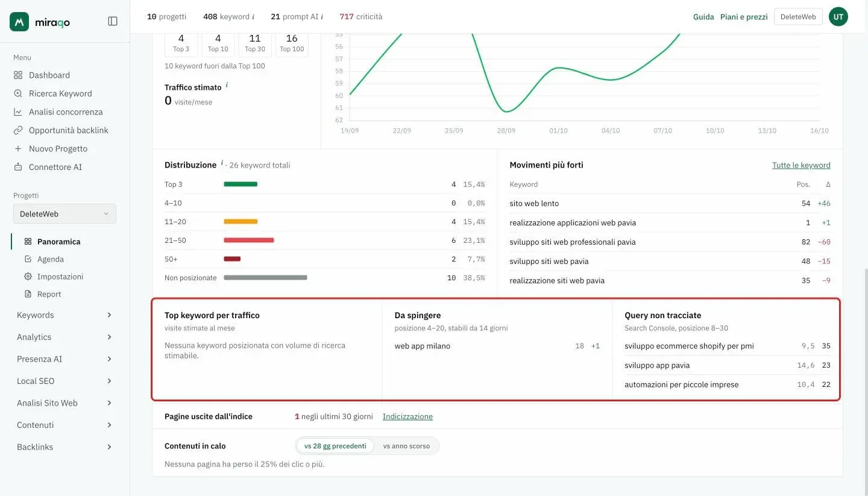The image size is (868, 496).
Task: Open the Indicizzazione link
Action: pyautogui.click(x=407, y=416)
